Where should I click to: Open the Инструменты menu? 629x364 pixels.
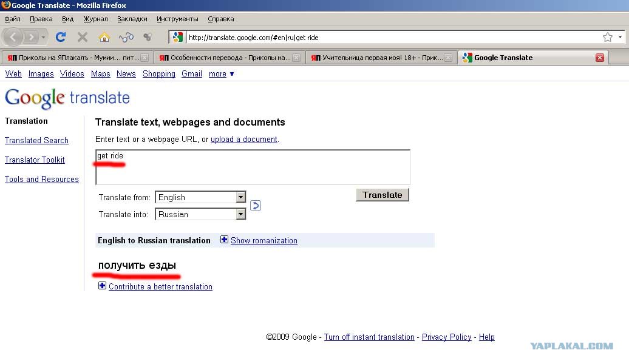click(177, 19)
